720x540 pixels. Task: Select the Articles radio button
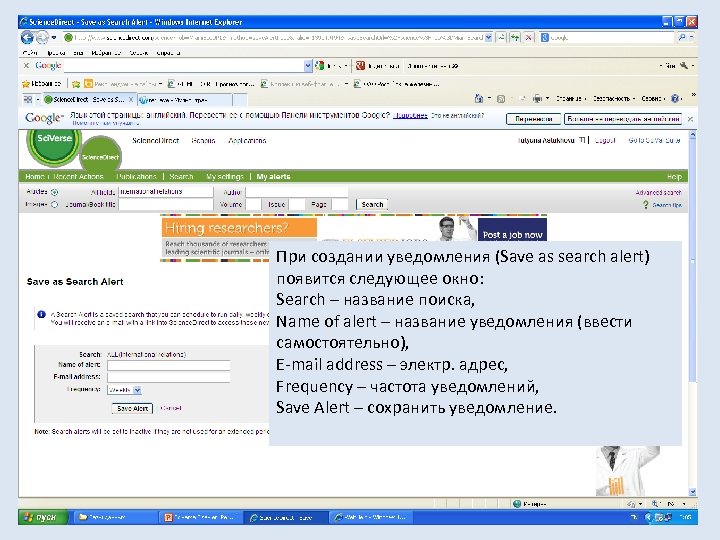54,192
